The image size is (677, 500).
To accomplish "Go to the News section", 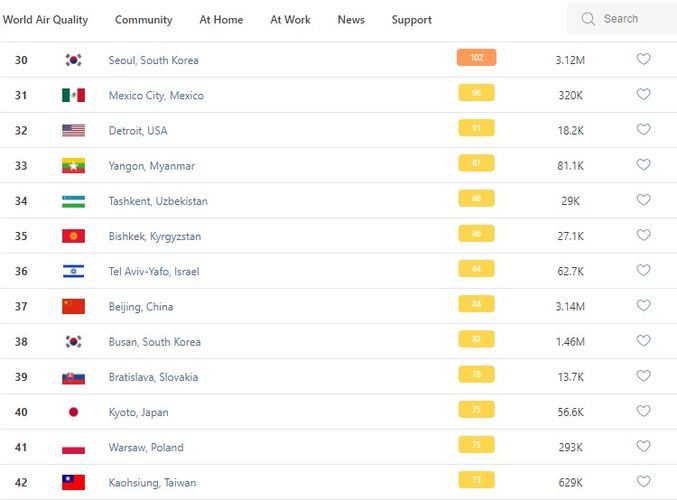I will coord(351,19).
